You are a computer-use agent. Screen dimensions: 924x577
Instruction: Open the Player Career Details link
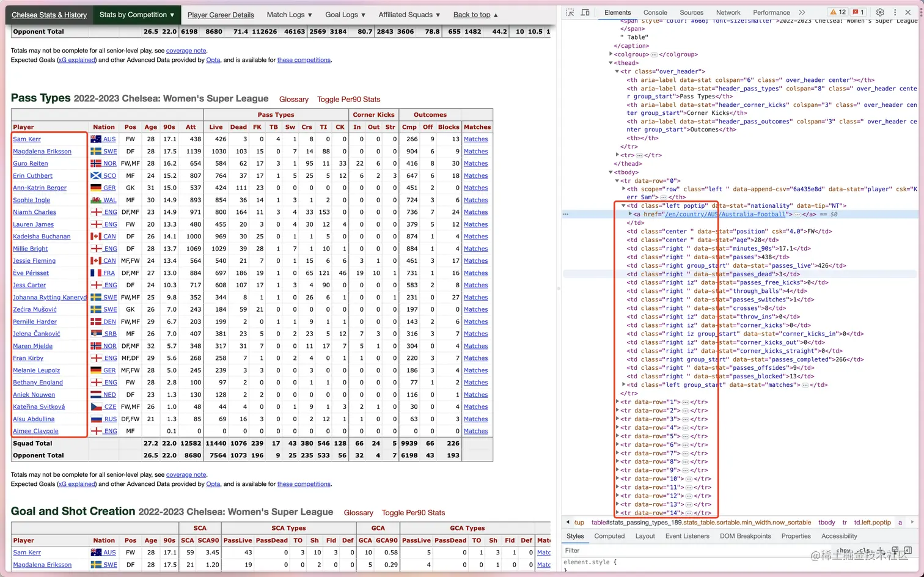(x=221, y=15)
